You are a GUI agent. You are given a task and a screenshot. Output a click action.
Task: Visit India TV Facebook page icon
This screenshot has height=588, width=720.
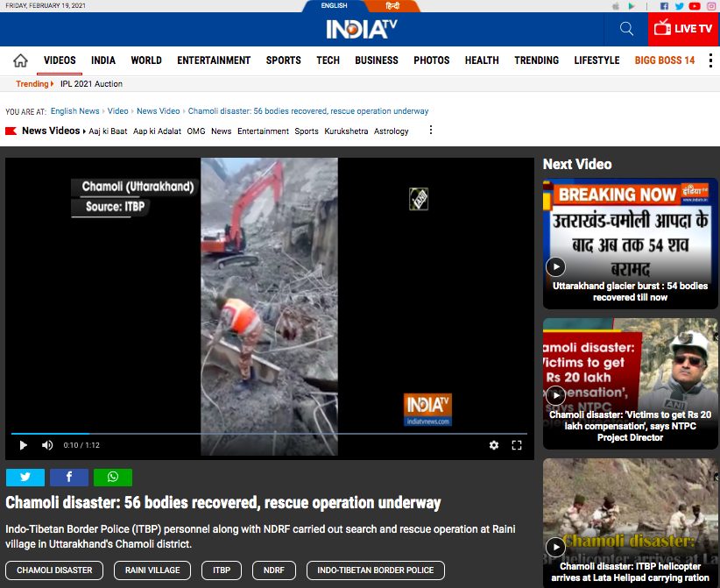coord(664,6)
